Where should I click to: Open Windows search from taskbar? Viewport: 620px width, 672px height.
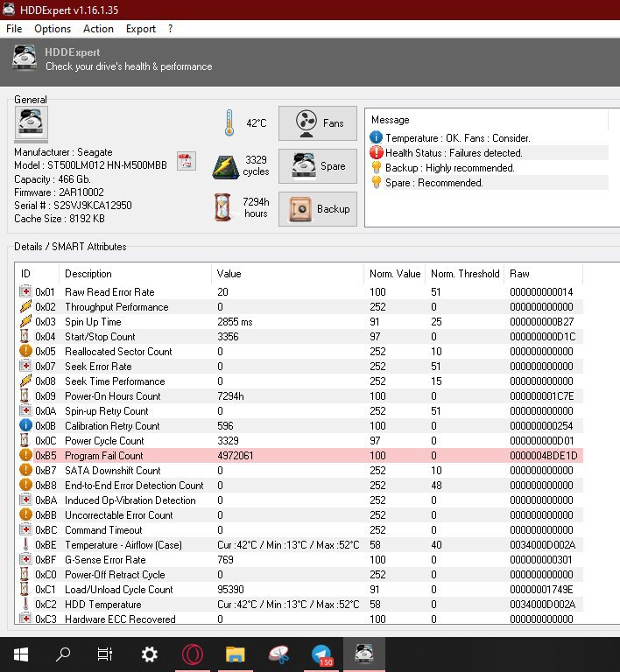tap(63, 654)
